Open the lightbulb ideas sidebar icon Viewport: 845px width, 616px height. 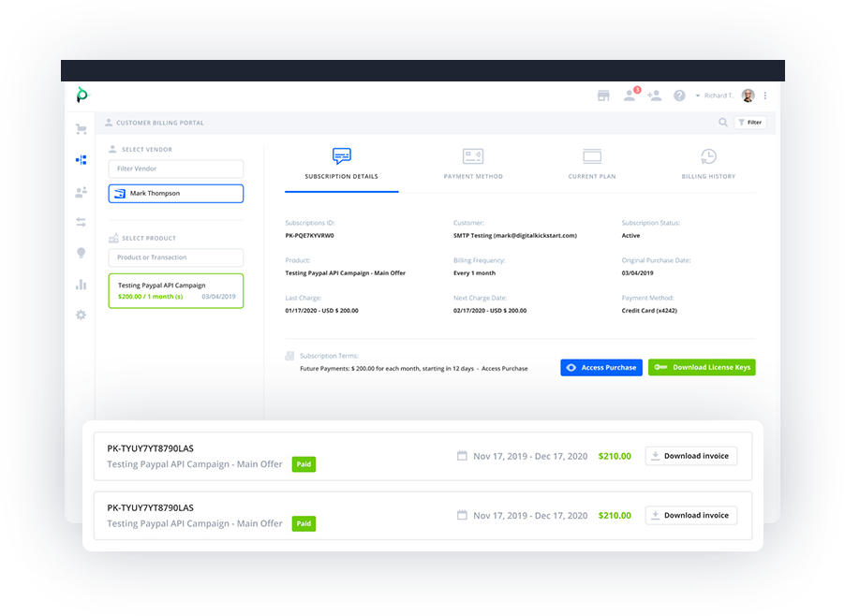tap(82, 253)
